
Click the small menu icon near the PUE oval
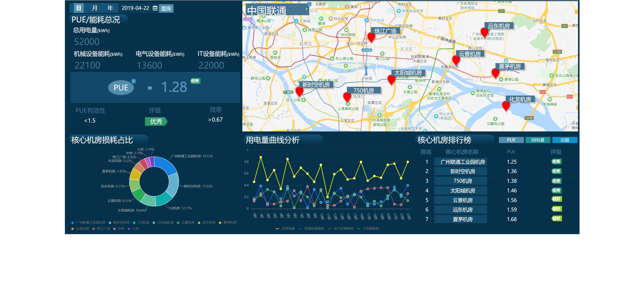point(133,81)
